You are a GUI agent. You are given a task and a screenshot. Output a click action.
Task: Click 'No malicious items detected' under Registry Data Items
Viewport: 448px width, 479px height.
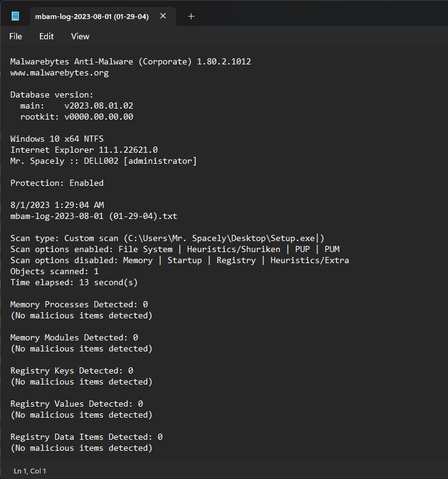tap(81, 448)
